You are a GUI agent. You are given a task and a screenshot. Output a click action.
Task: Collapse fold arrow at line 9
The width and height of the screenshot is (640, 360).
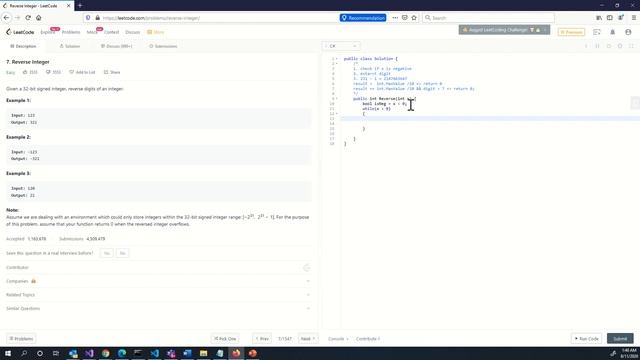(337, 98)
